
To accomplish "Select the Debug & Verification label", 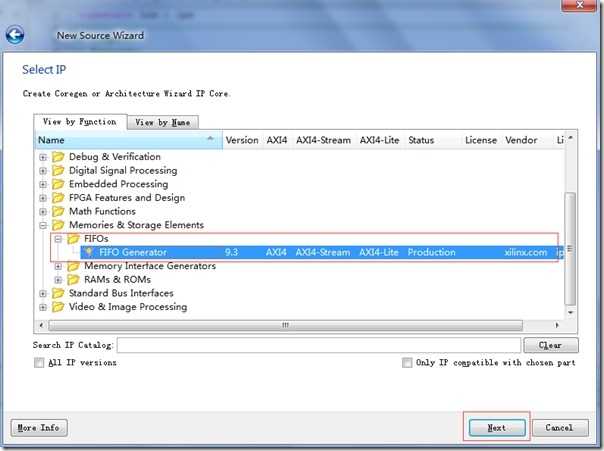I will 115,157.
